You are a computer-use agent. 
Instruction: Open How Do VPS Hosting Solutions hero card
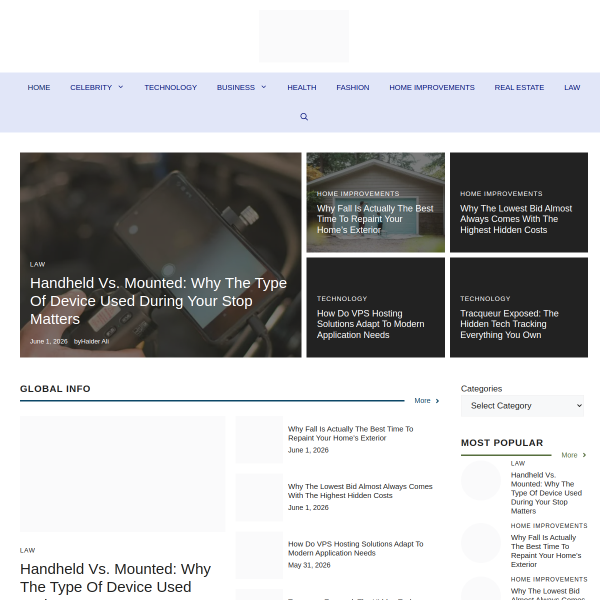pos(370,324)
